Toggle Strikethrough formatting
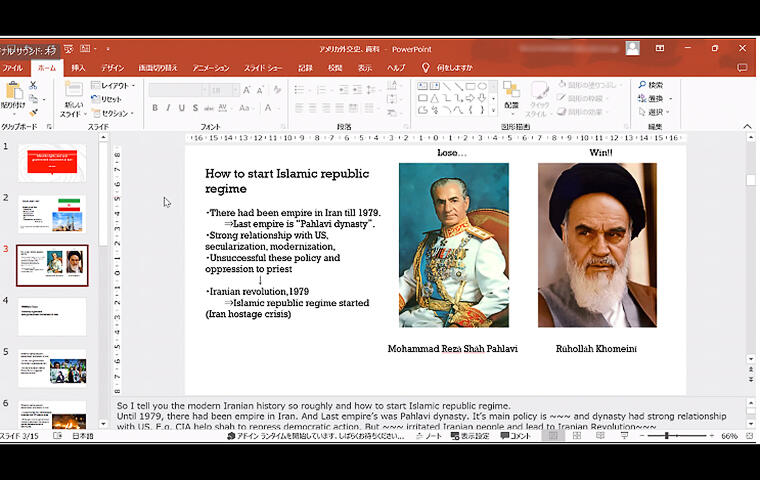The height and width of the screenshot is (480, 760). point(208,108)
